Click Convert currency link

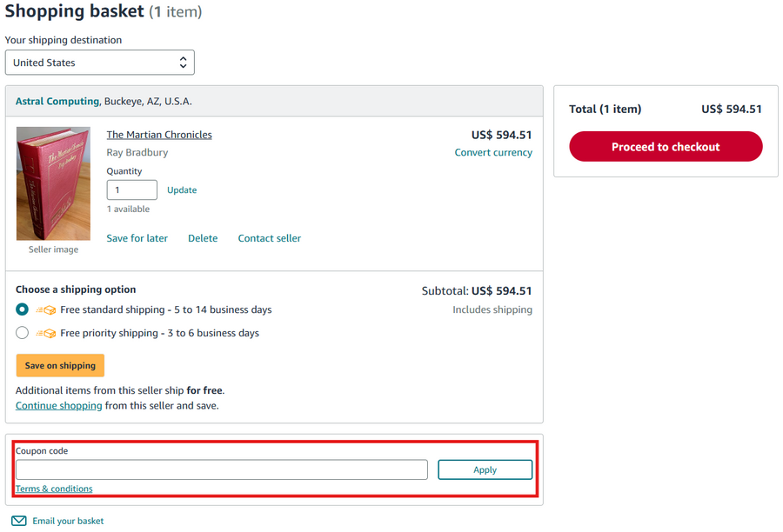[x=493, y=152]
